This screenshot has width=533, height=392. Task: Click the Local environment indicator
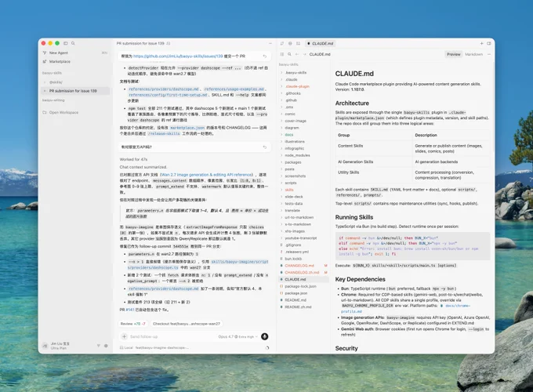[x=126, y=347]
